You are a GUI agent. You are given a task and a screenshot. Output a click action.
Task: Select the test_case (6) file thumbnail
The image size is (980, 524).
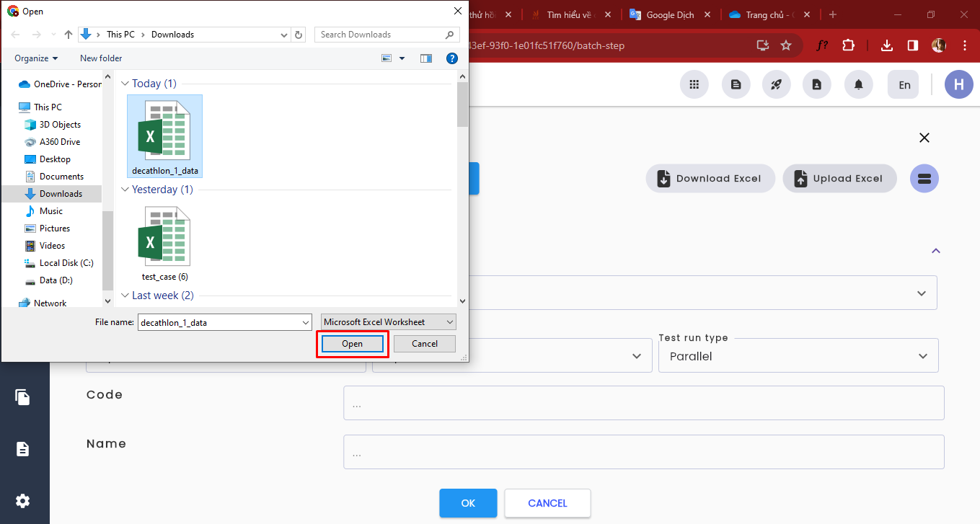coord(164,244)
